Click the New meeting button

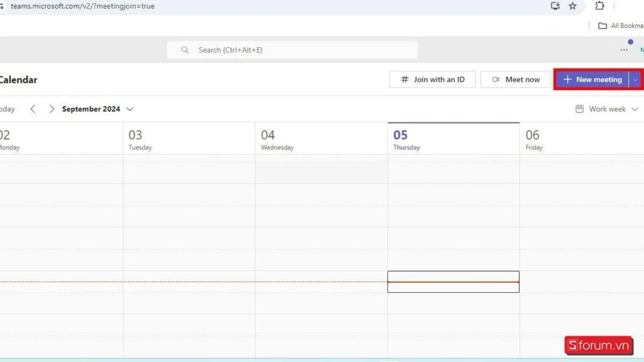[x=592, y=80]
